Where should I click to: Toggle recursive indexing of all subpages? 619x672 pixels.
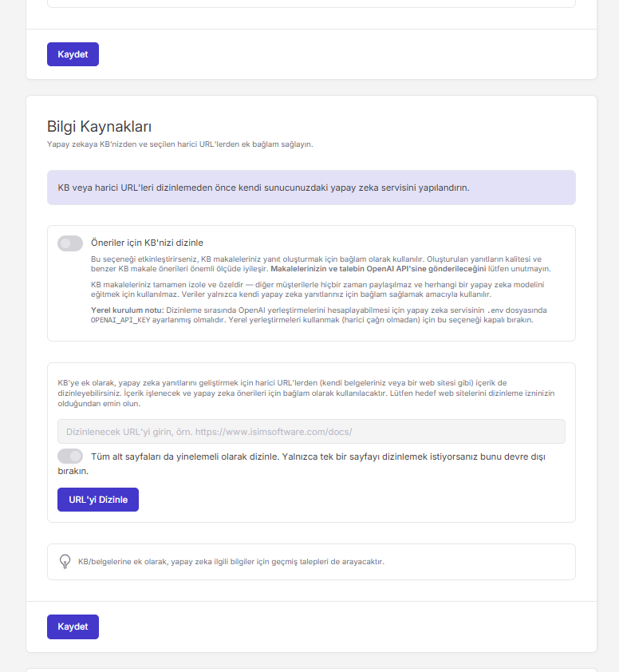[x=70, y=456]
